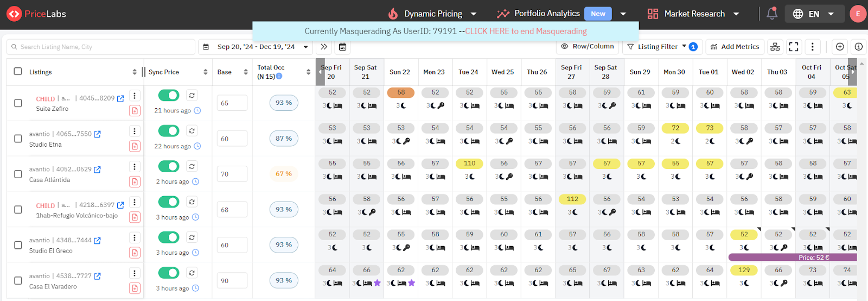Edit base price 65 for Suite Zefiro

pyautogui.click(x=232, y=103)
